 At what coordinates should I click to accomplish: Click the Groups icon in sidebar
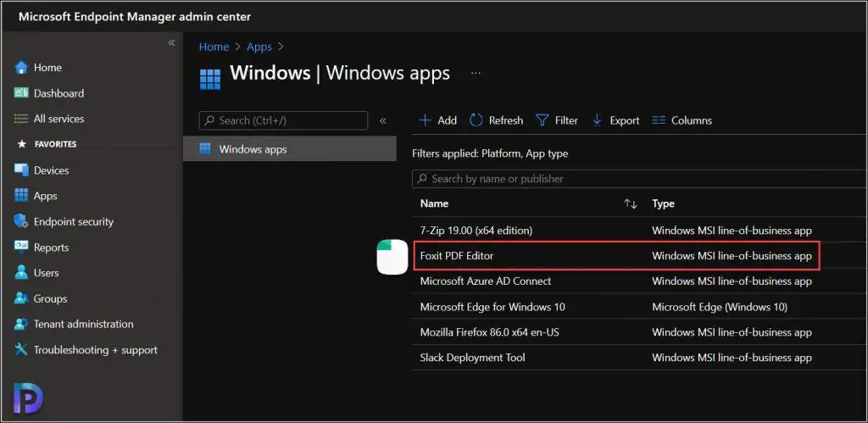pyautogui.click(x=21, y=298)
